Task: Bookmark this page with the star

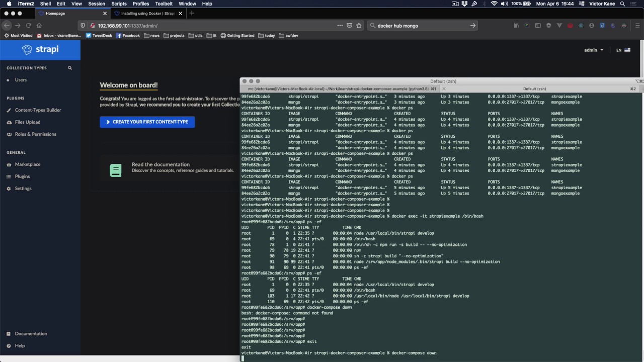Action: point(359,26)
